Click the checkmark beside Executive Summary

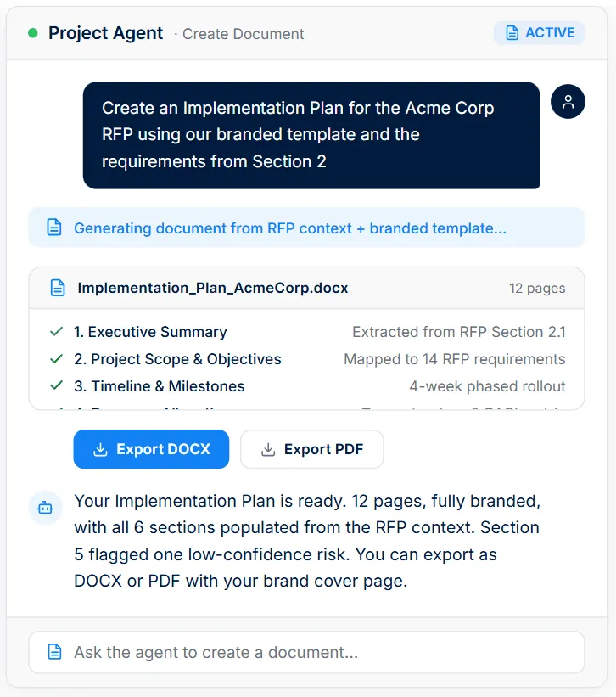(56, 332)
